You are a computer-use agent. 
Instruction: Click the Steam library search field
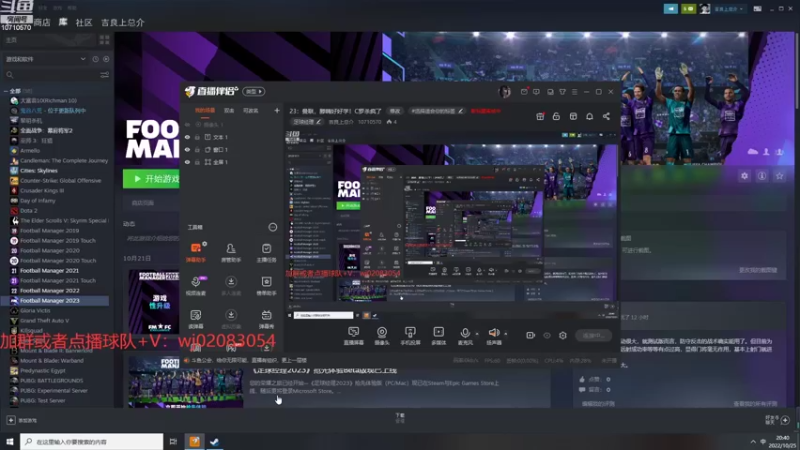[x=51, y=75]
